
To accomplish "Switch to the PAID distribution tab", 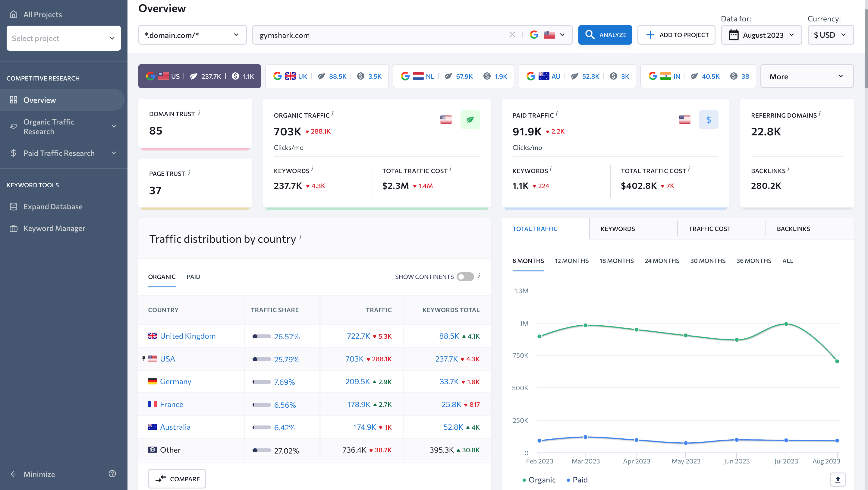I will tap(193, 277).
